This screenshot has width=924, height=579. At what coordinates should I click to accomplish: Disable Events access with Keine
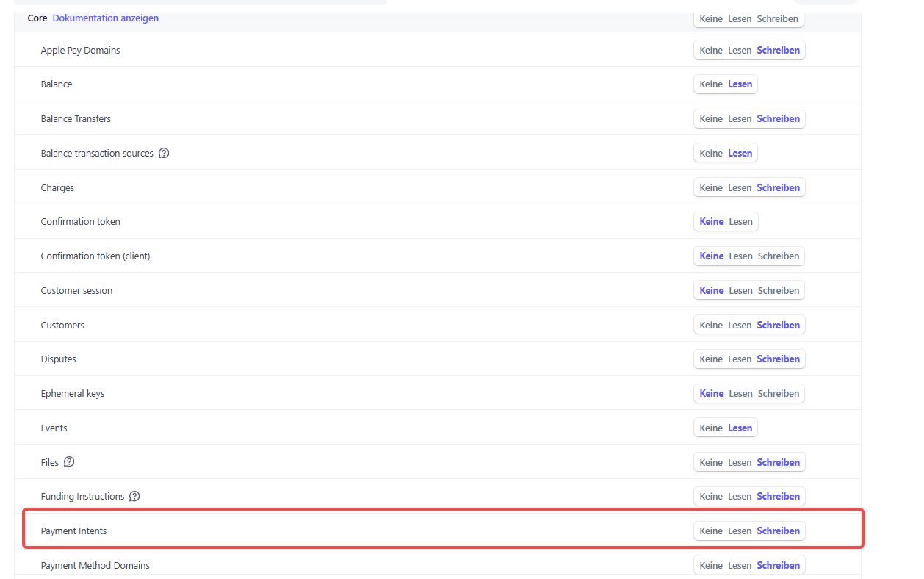tap(710, 428)
